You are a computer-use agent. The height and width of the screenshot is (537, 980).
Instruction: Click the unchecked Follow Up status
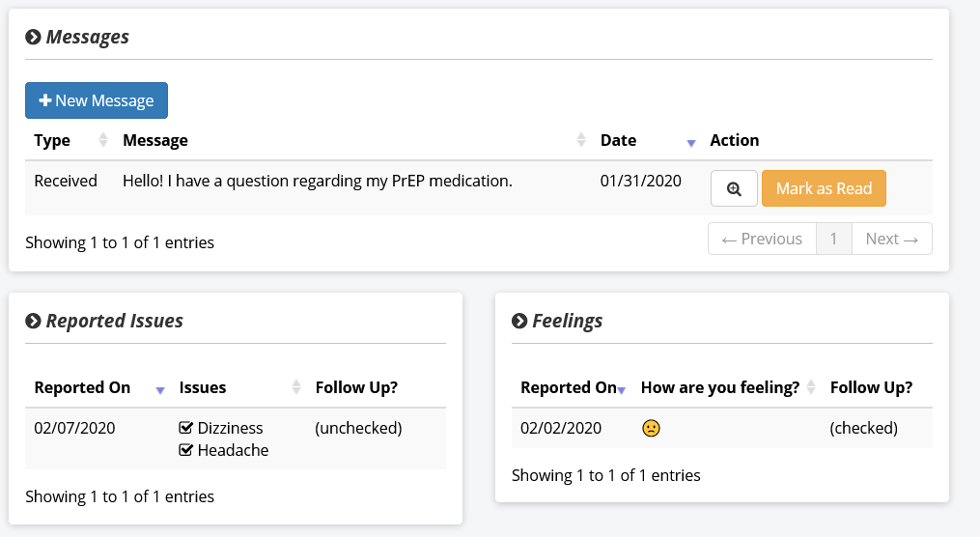[358, 428]
